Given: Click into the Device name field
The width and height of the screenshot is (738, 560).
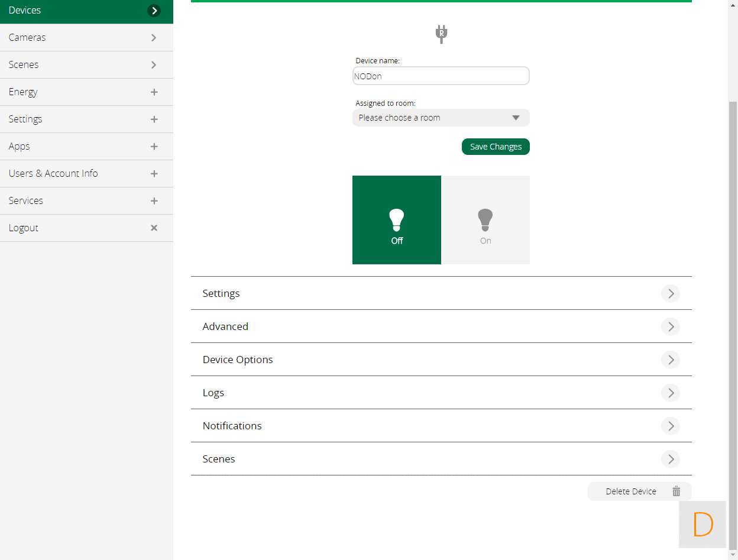Looking at the screenshot, I should click(x=441, y=76).
